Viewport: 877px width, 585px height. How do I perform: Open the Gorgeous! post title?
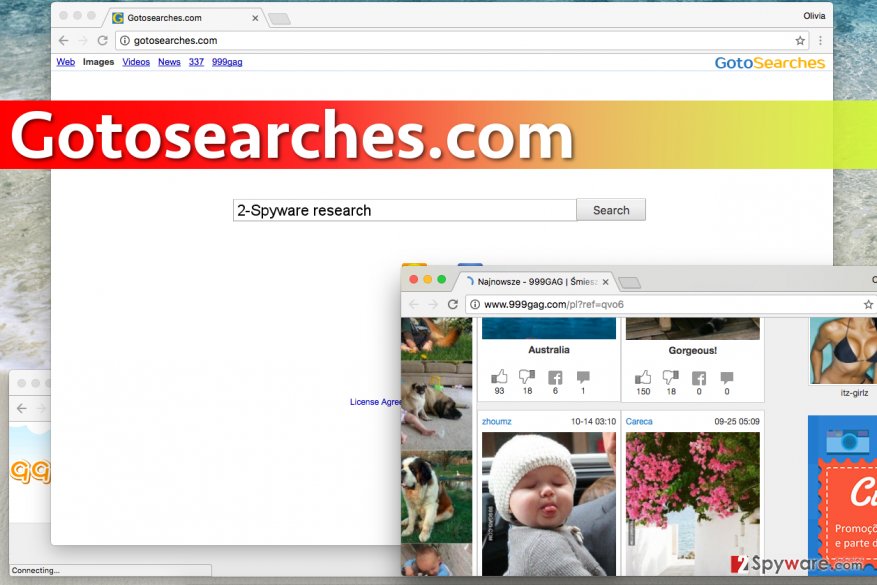pos(692,350)
